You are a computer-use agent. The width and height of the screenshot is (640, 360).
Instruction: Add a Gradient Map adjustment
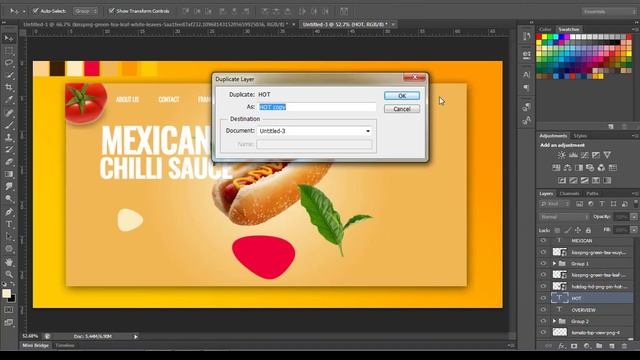pyautogui.click(x=607, y=180)
